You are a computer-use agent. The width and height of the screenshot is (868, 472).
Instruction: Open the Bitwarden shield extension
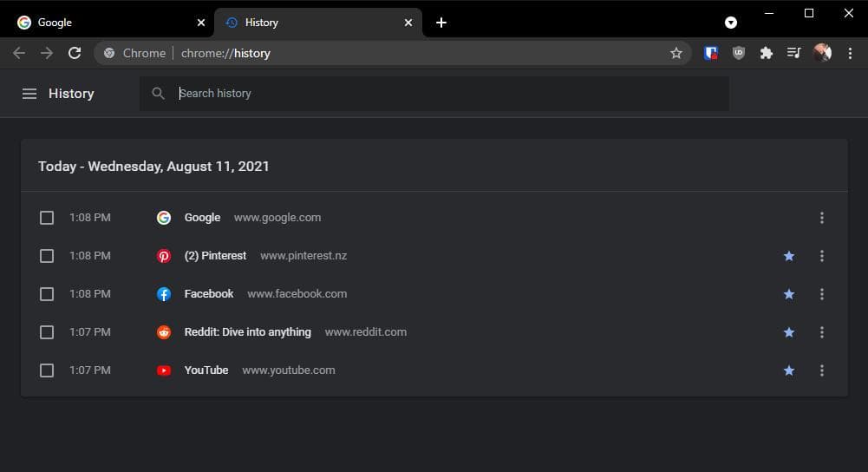[x=711, y=53]
